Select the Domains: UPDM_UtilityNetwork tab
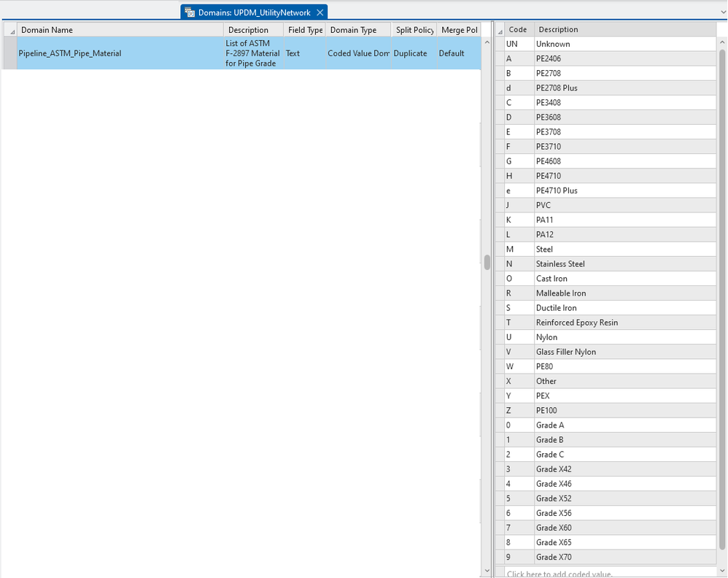The image size is (728, 578). (254, 12)
